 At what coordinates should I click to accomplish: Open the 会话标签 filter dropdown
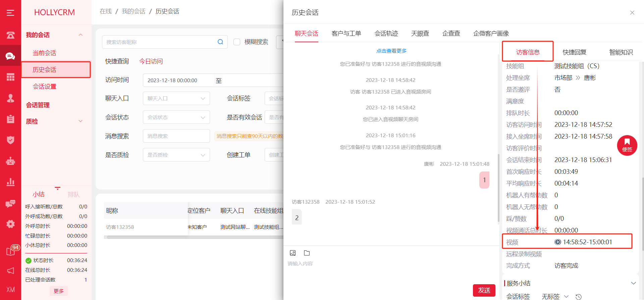click(274, 98)
